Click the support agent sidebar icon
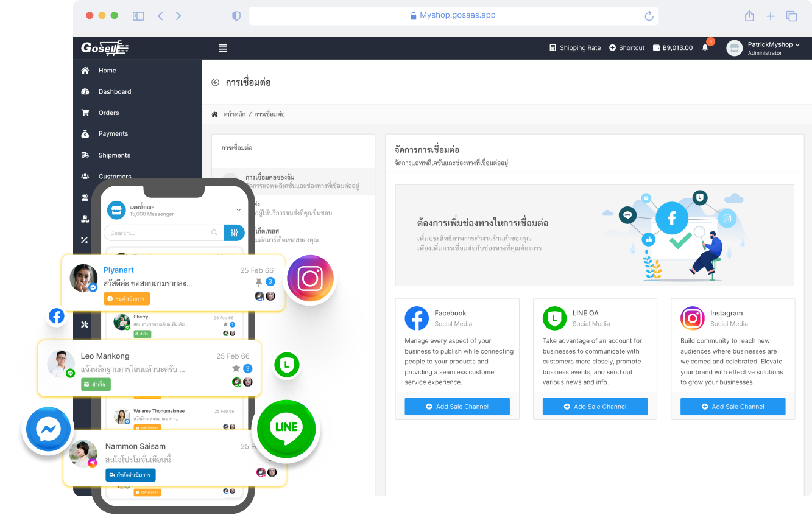Viewport: 812px width, 515px height. pyautogui.click(x=85, y=197)
